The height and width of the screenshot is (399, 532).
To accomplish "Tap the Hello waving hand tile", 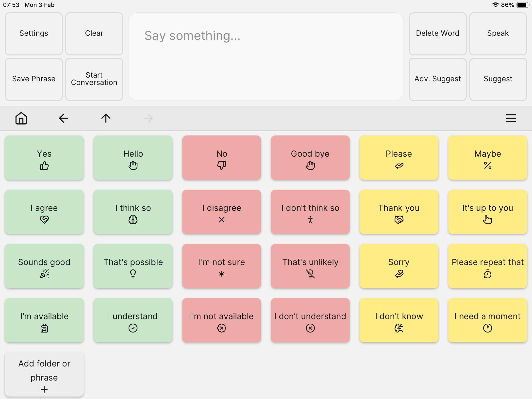I will (133, 158).
